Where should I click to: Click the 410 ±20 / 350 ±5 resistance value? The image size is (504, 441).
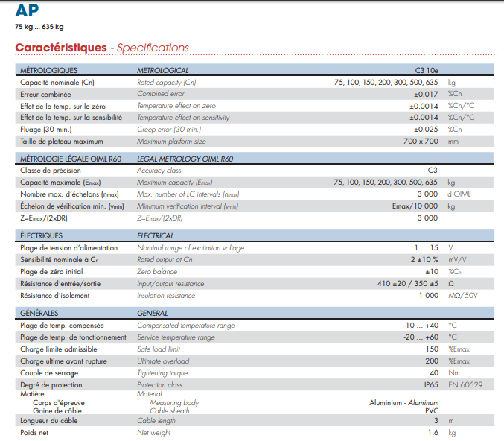coord(407,283)
